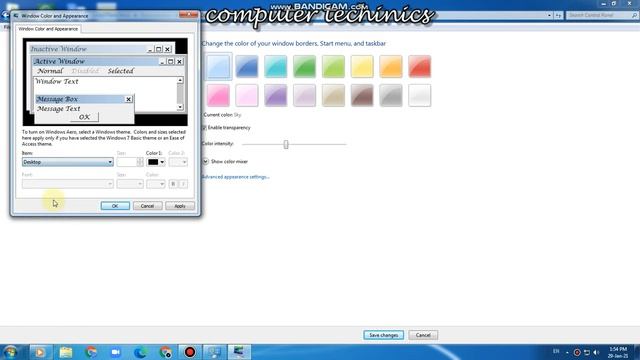
Task: Click the Inactive Window preview maximize icon
Action: tap(159, 49)
